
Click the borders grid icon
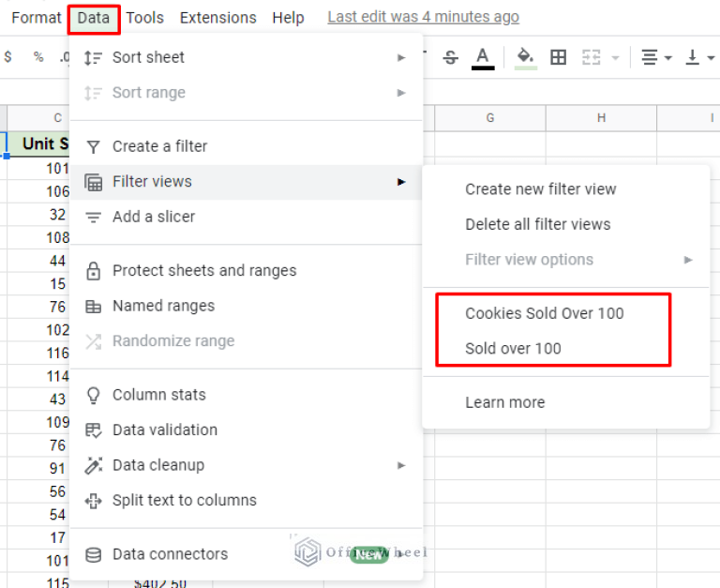558,57
